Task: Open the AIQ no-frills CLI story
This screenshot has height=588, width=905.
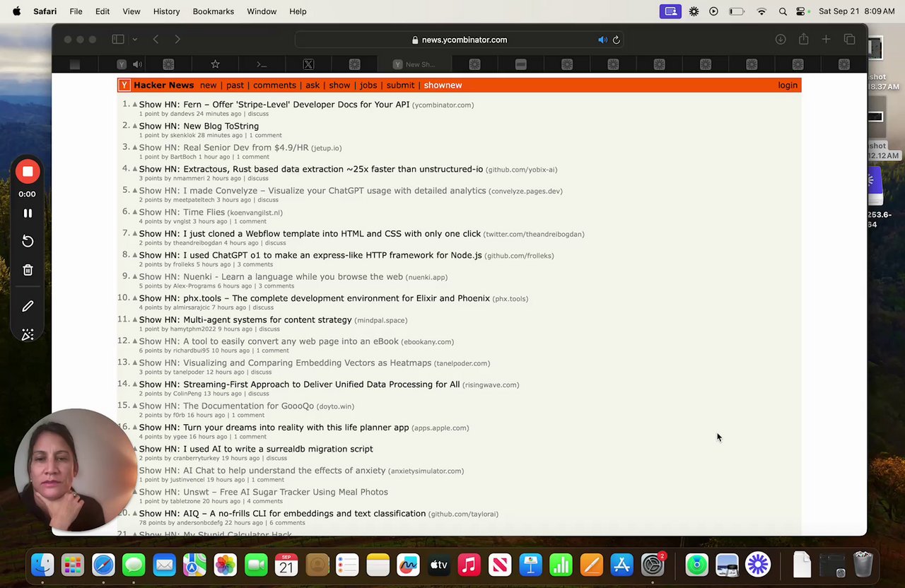Action: click(x=282, y=514)
